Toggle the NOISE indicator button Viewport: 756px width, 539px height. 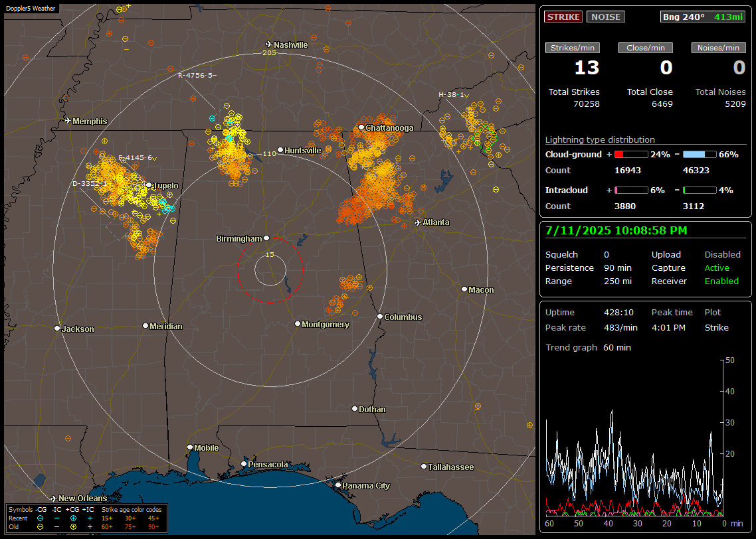coord(606,17)
